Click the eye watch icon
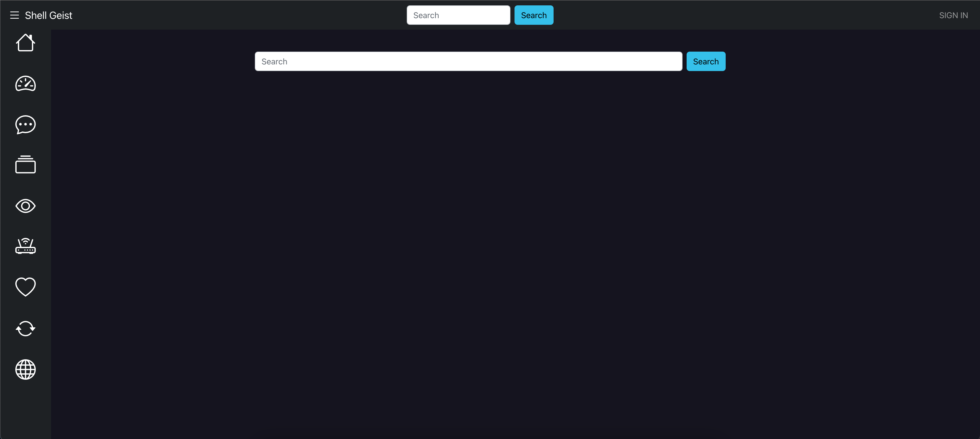 tap(26, 206)
